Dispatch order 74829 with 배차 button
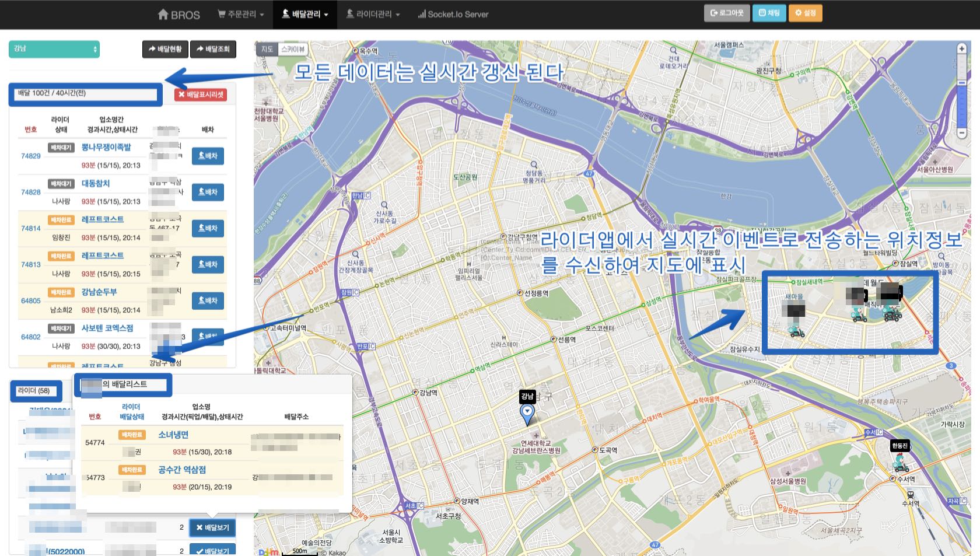Image resolution: width=980 pixels, height=556 pixels. (208, 156)
